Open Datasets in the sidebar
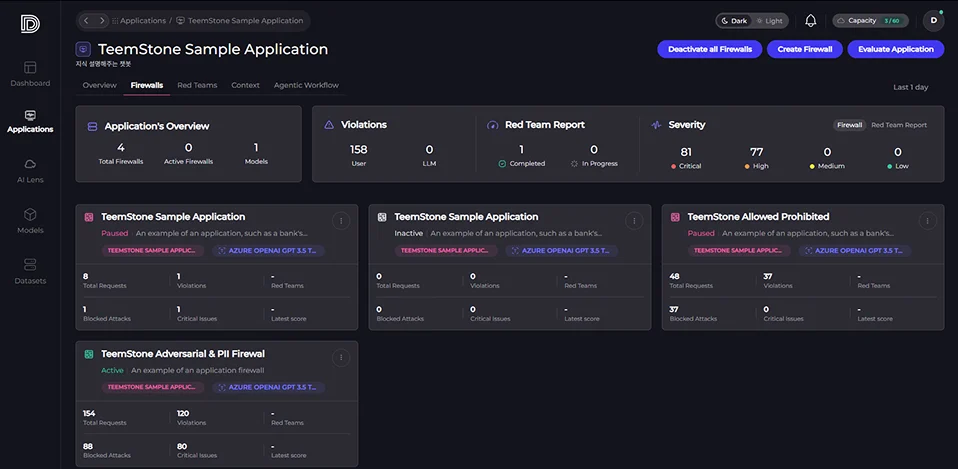This screenshot has height=469, width=958. tap(30, 272)
